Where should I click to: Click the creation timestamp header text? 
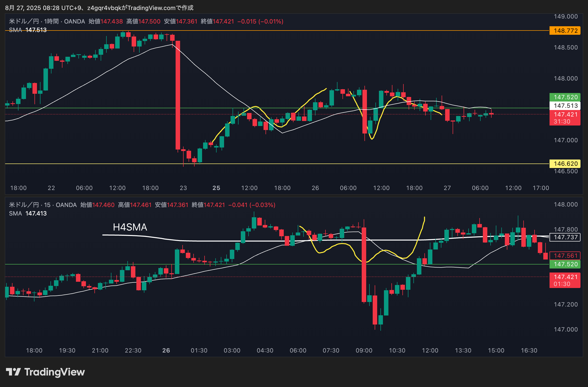99,8
